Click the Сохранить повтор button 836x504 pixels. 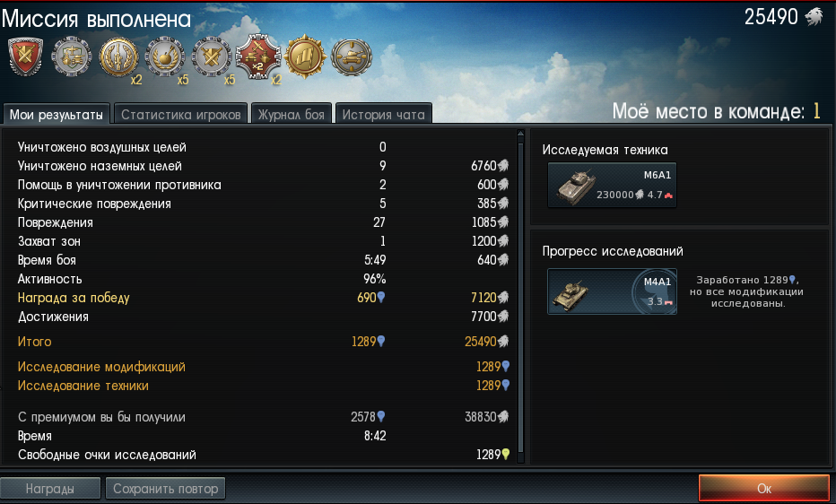(165, 488)
